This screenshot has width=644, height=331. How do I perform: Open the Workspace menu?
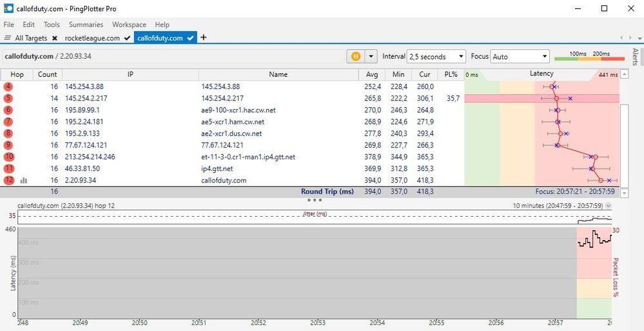pyautogui.click(x=129, y=25)
